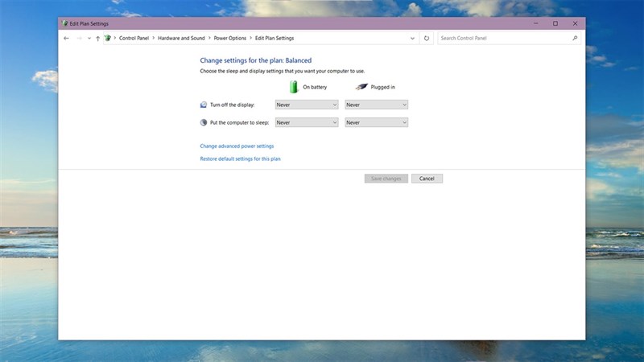Expand the address bar previous locations dropdown

412,38
